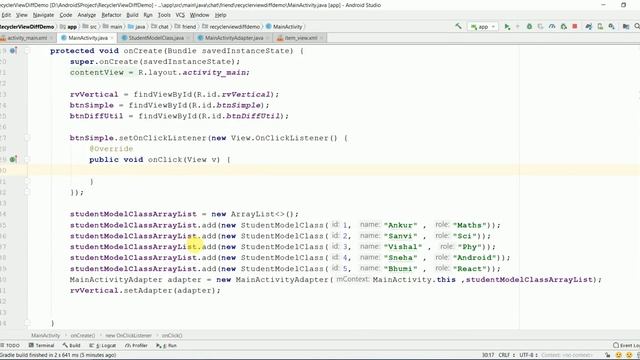Click the new OnClickListener breadcrumb below editor
The image size is (640, 360).
click(128, 336)
